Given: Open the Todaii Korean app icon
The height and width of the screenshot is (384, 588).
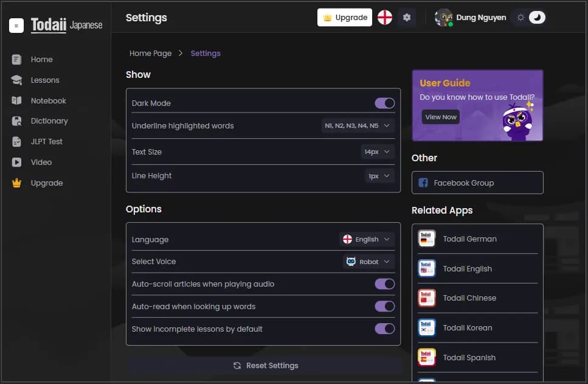Looking at the screenshot, I should [x=427, y=328].
